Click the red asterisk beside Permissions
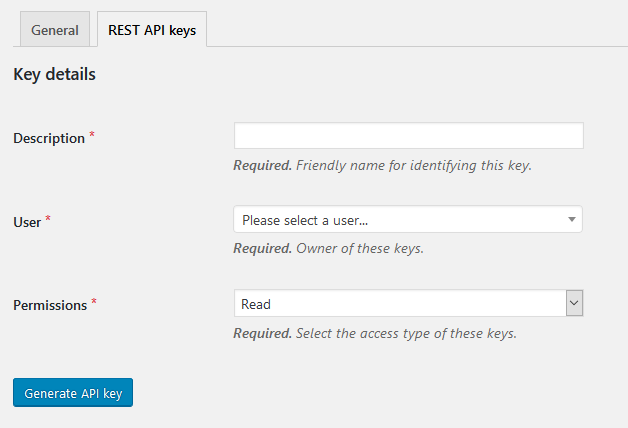Viewport: 628px width, 428px height. click(x=94, y=301)
